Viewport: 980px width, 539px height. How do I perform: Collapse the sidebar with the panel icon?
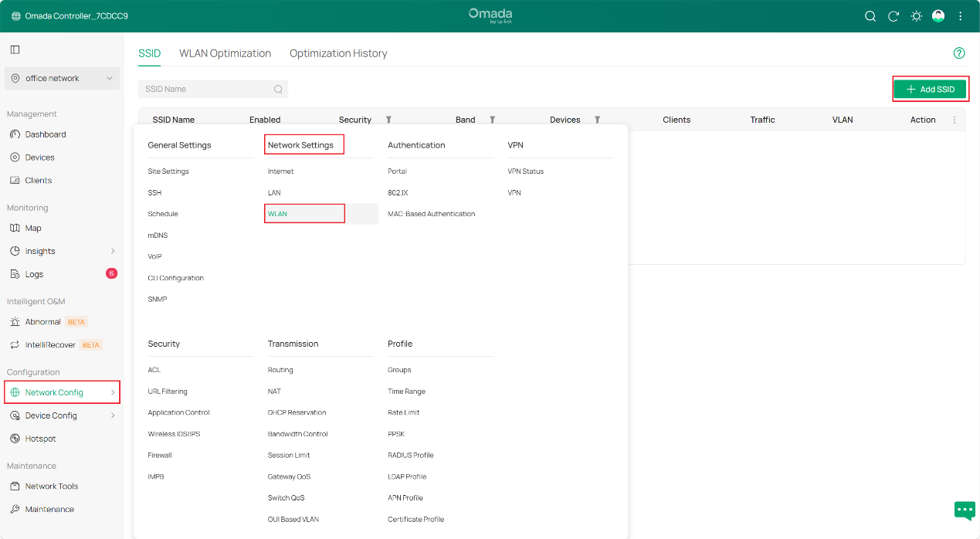(x=15, y=49)
